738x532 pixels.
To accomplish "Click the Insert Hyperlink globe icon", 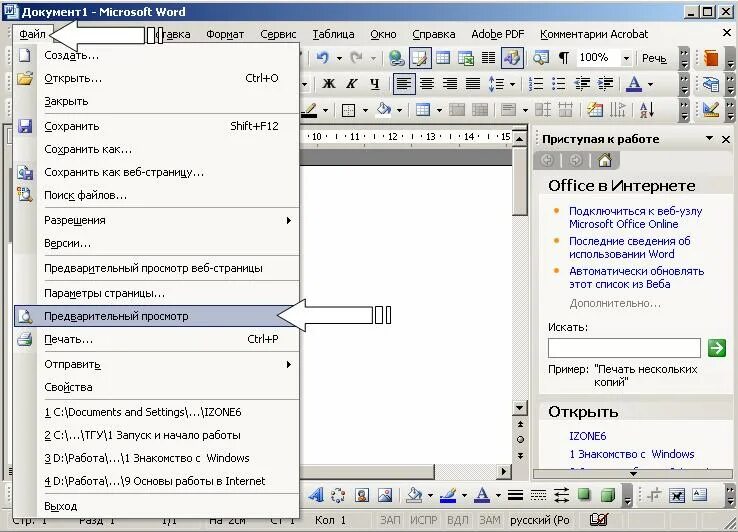I will [x=396, y=58].
